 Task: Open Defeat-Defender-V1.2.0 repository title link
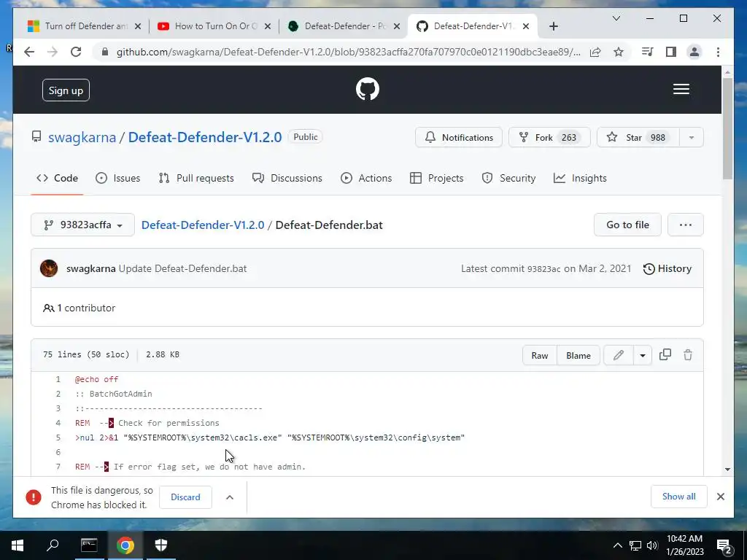pos(205,137)
